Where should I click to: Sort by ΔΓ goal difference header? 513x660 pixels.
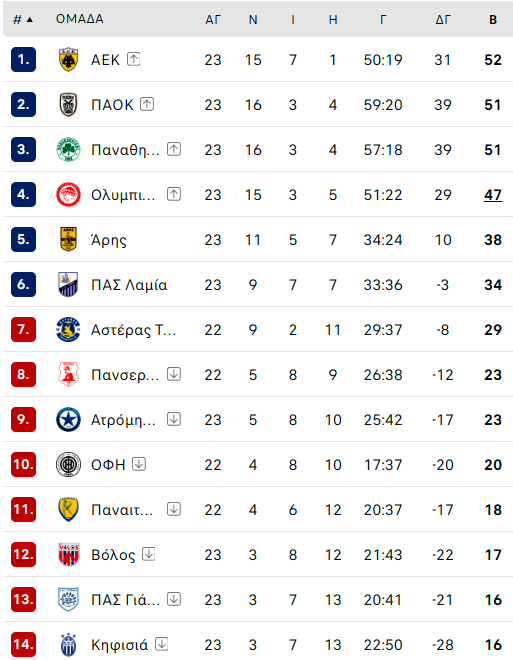pyautogui.click(x=443, y=20)
